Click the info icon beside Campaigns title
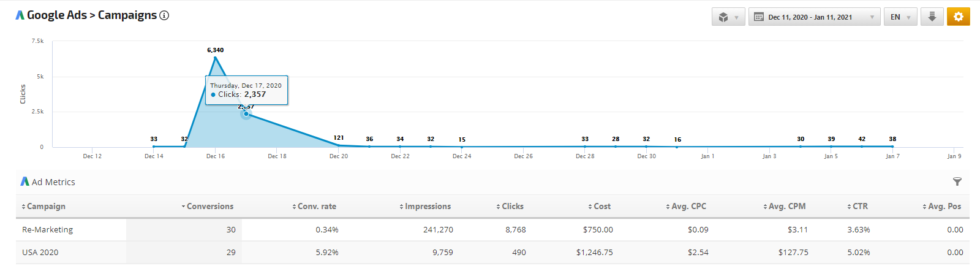This screenshot has height=279, width=980. click(164, 15)
